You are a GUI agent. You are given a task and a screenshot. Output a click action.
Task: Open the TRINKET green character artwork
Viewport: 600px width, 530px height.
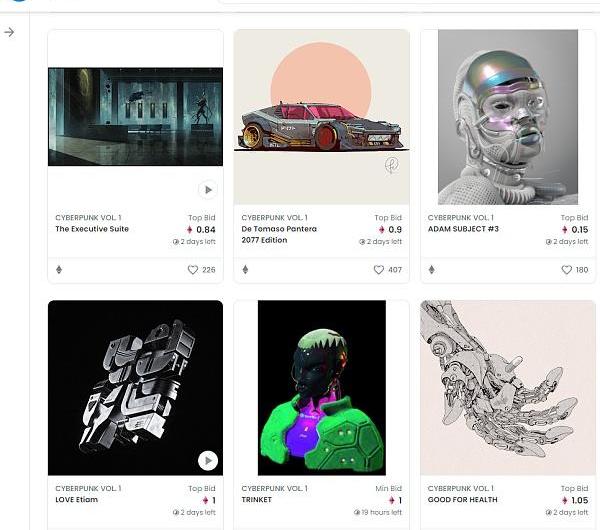pos(322,388)
